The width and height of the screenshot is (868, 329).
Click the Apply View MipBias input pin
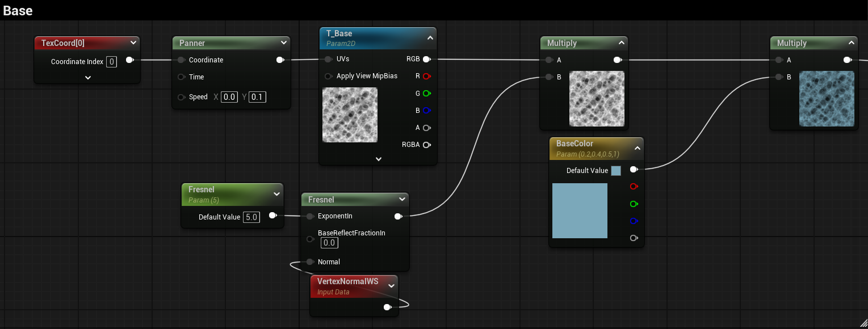(x=328, y=76)
